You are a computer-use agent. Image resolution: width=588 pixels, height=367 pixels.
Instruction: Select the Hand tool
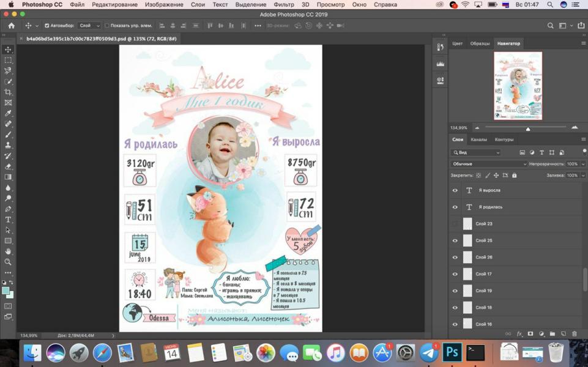(8, 251)
